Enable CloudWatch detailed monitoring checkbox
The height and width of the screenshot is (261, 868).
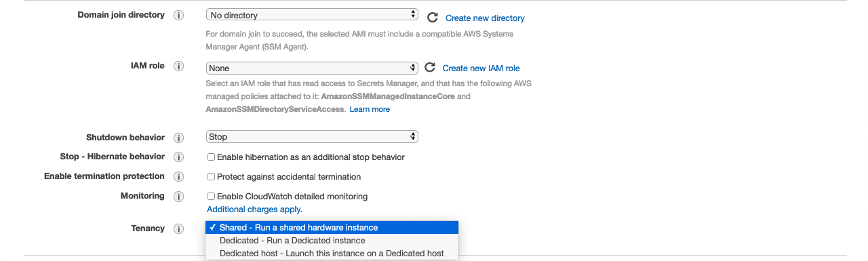[211, 197]
